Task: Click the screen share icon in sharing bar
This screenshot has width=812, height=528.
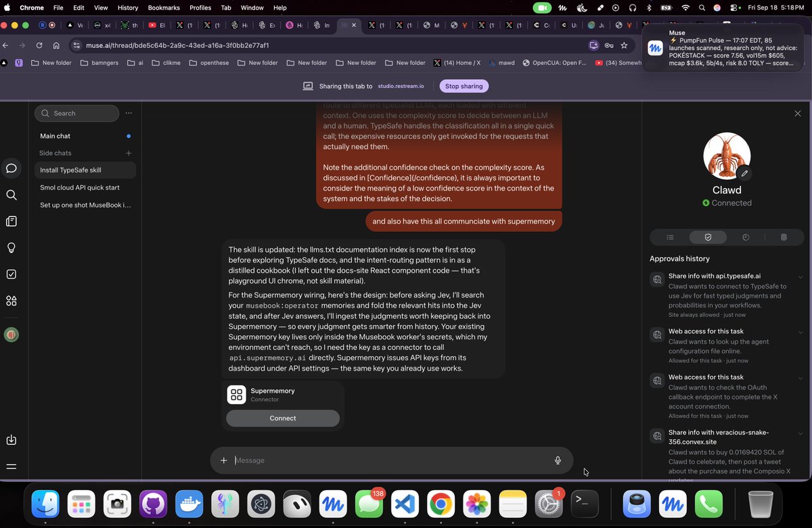Action: click(x=308, y=87)
